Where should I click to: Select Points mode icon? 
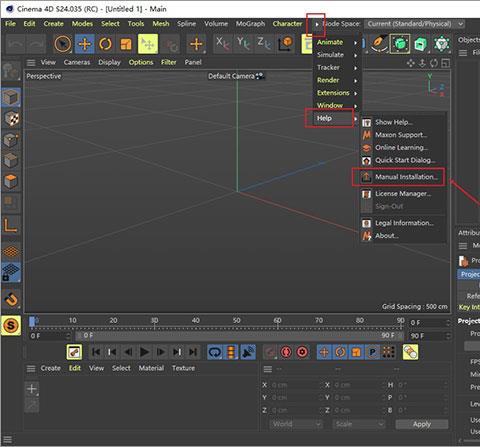pos(11,140)
